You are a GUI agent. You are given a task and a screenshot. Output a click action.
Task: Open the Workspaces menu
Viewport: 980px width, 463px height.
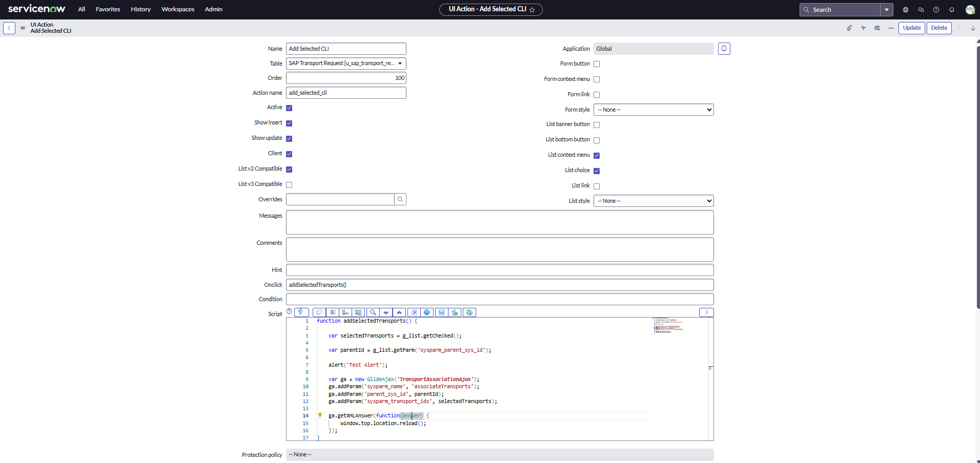click(x=178, y=9)
